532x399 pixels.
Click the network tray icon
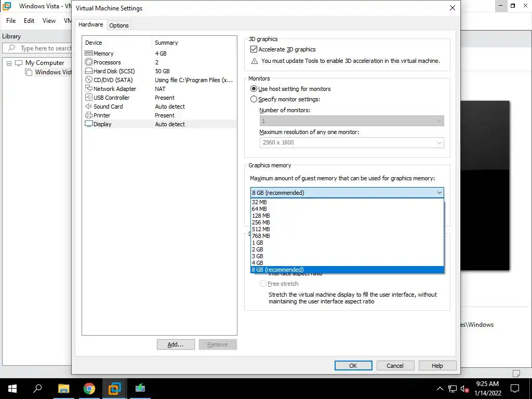point(453,389)
